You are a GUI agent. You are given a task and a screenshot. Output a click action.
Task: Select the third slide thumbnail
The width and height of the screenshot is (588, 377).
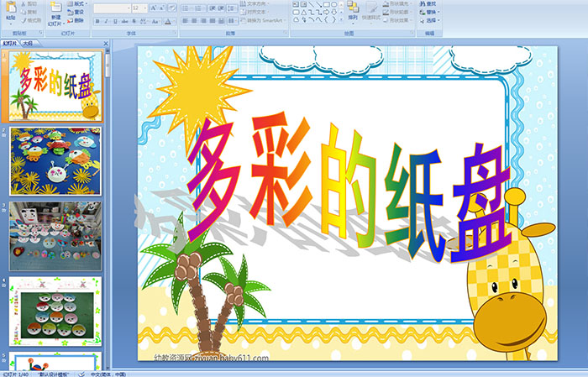55,236
